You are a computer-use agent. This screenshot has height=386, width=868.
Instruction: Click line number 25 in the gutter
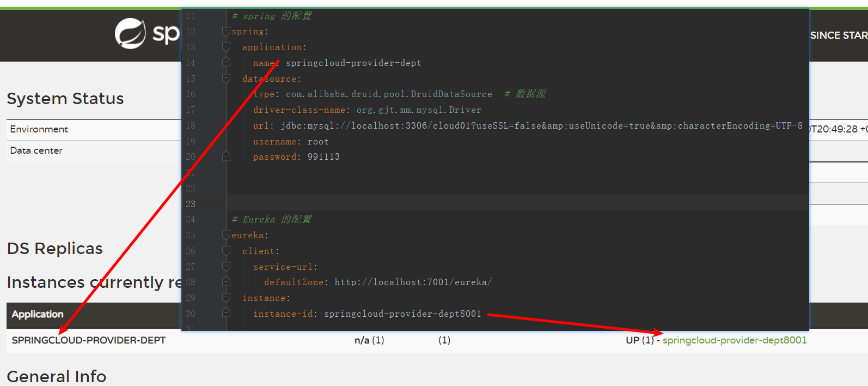191,236
